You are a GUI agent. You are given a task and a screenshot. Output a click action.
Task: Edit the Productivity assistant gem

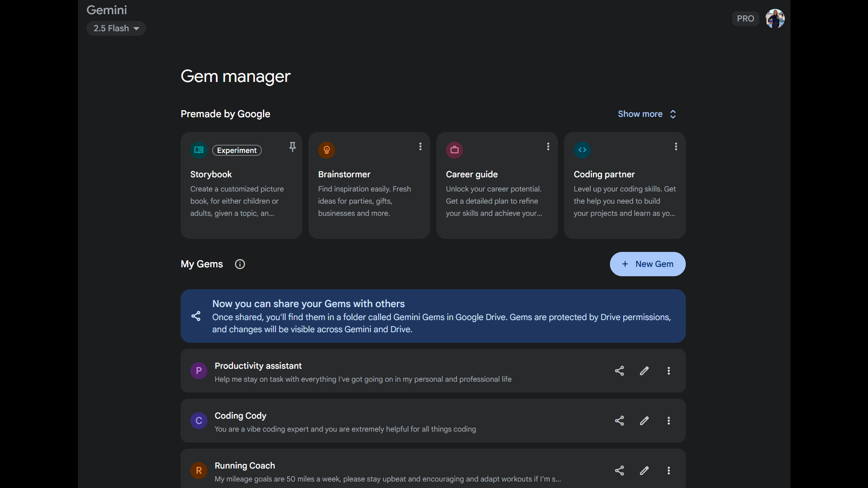(644, 371)
